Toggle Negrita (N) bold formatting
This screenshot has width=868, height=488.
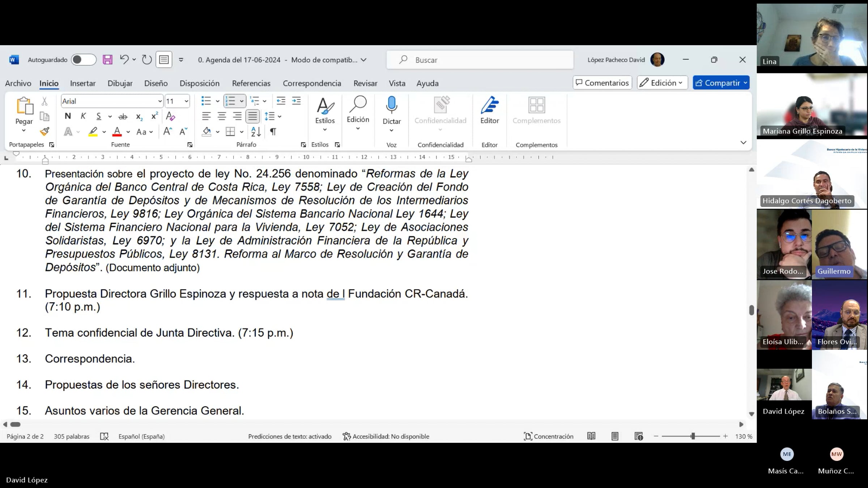point(68,116)
